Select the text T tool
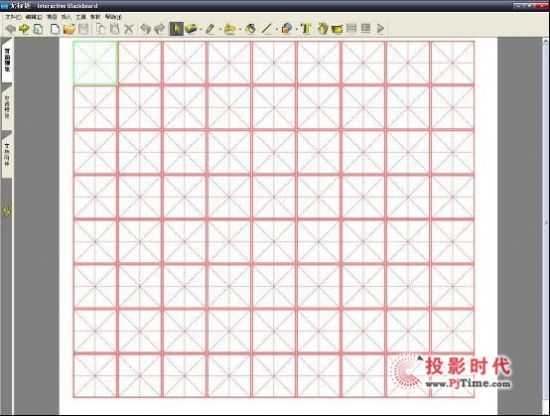The height and width of the screenshot is (416, 550). 306,29
